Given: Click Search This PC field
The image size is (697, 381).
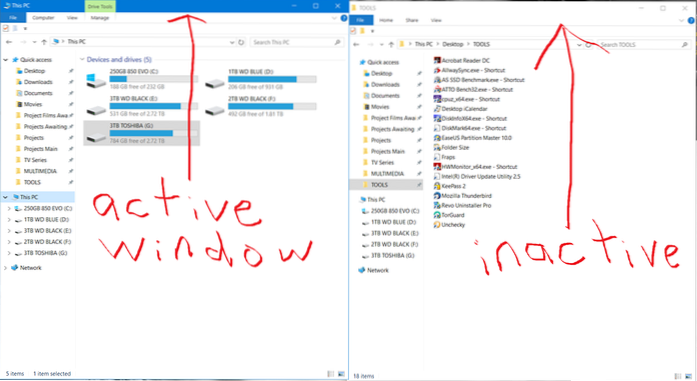Looking at the screenshot, I should pos(296,42).
